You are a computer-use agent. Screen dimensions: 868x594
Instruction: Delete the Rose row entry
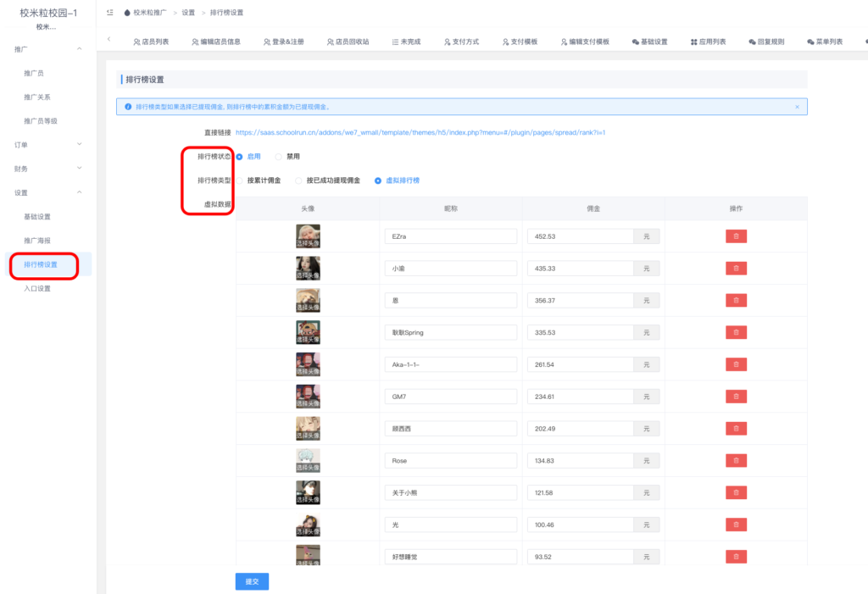coord(736,460)
